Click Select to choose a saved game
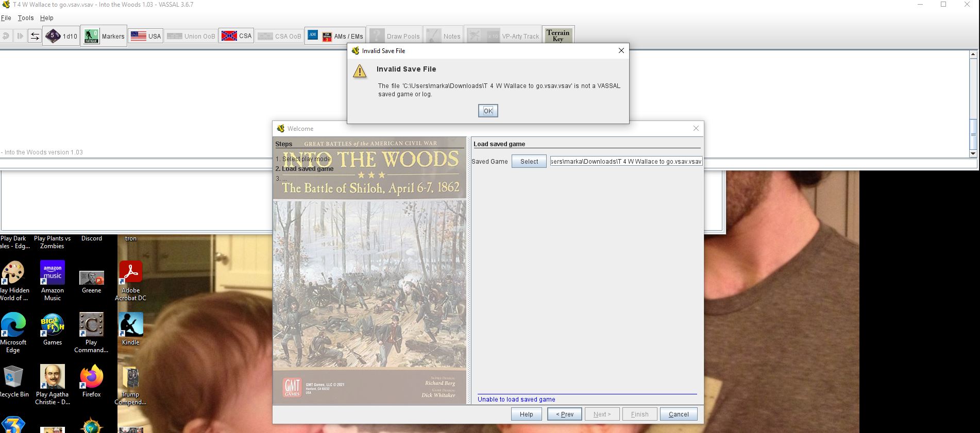Image resolution: width=980 pixels, height=433 pixels. 529,162
